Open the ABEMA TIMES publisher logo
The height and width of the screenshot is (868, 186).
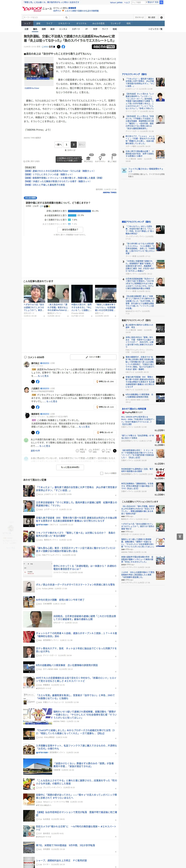pyautogui.click(x=104, y=47)
